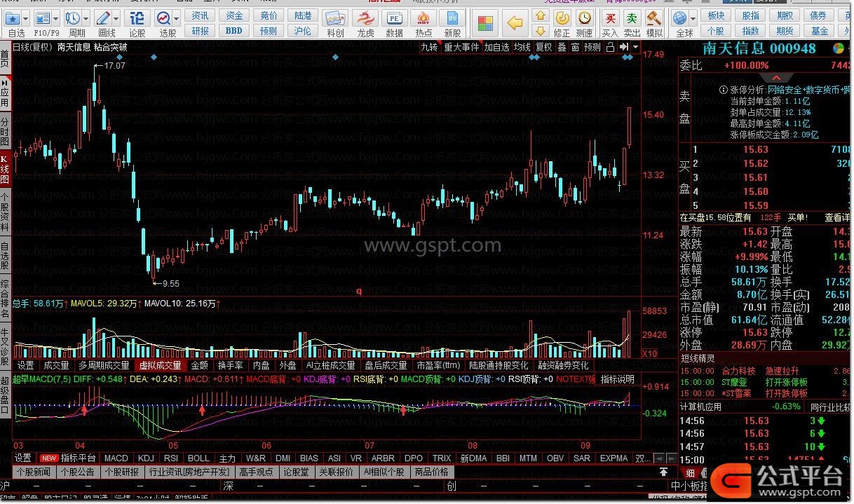Toggle the 预测 forecast option on chart header
The height and width of the screenshot is (504, 854).
(592, 47)
